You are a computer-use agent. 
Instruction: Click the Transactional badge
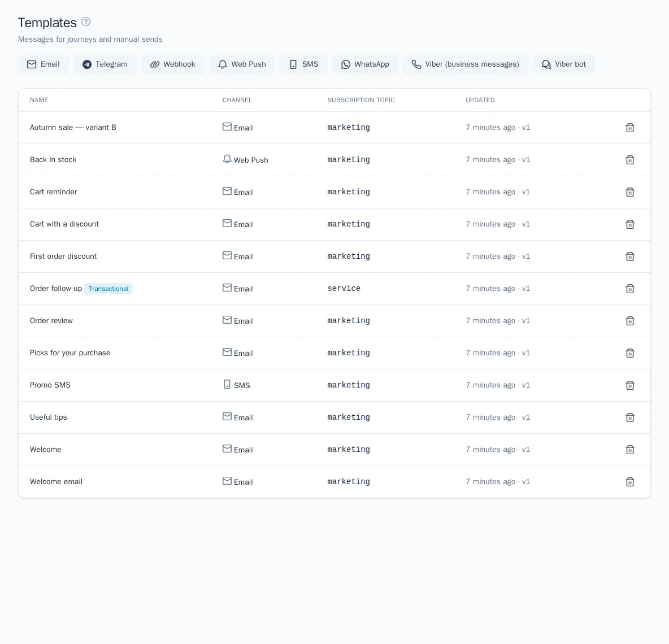pyautogui.click(x=108, y=289)
